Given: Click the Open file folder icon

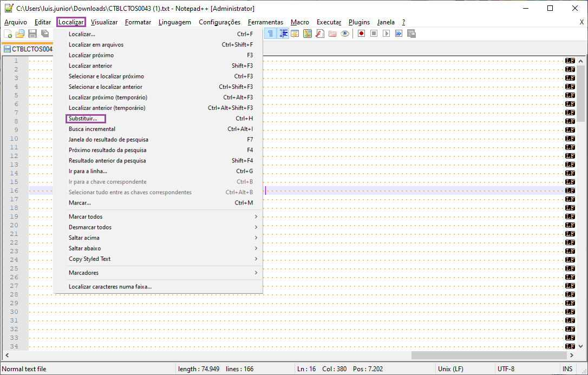Looking at the screenshot, I should coord(20,34).
